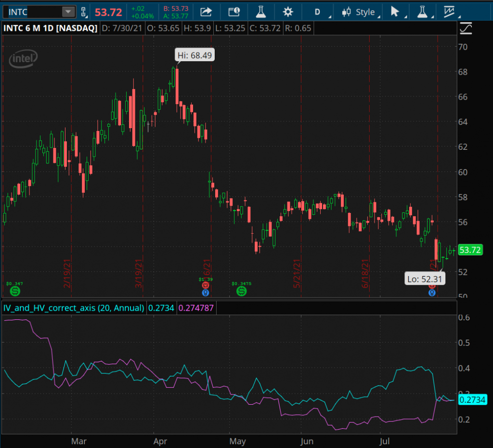This screenshot has width=493, height=448.
Task: Click the magenta 0.274787 study value
Action: pos(196,308)
